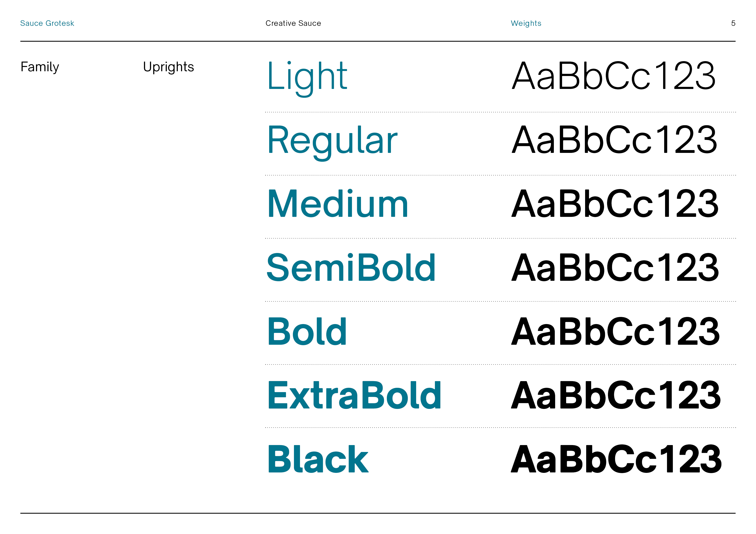Click the Medium weight name

338,204
